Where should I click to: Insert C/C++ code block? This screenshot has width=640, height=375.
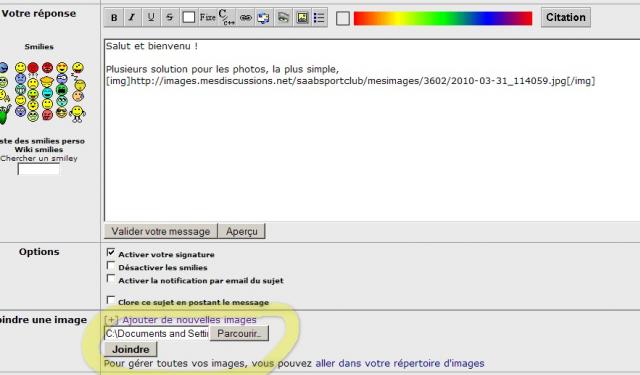coord(226,18)
